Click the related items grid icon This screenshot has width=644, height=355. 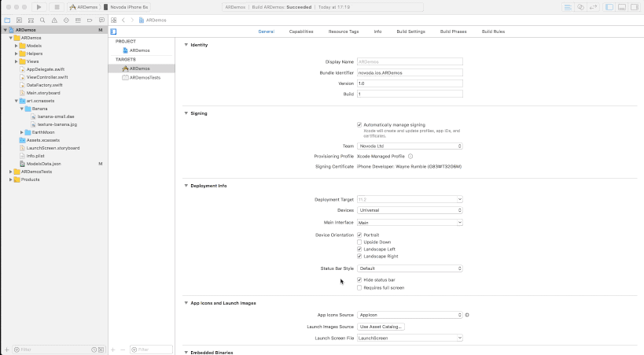tap(114, 20)
